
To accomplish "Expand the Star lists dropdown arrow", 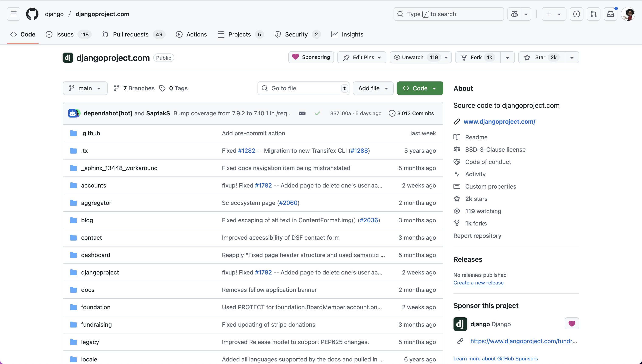I will (572, 57).
